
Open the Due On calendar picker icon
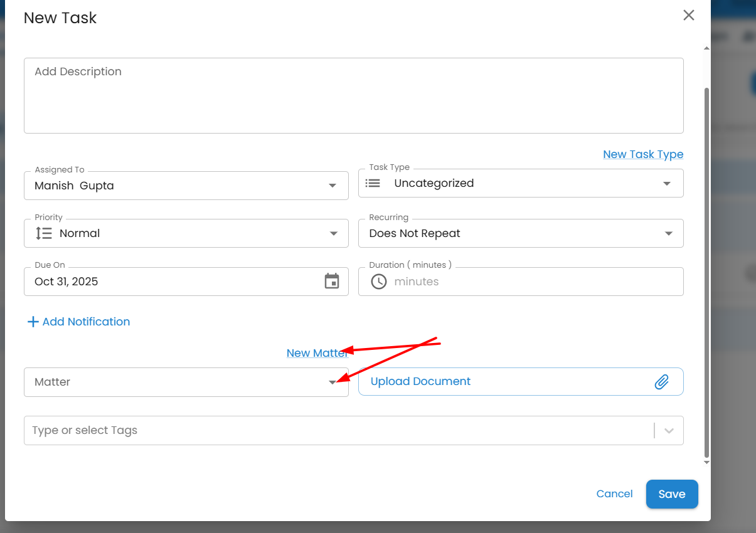pos(331,282)
